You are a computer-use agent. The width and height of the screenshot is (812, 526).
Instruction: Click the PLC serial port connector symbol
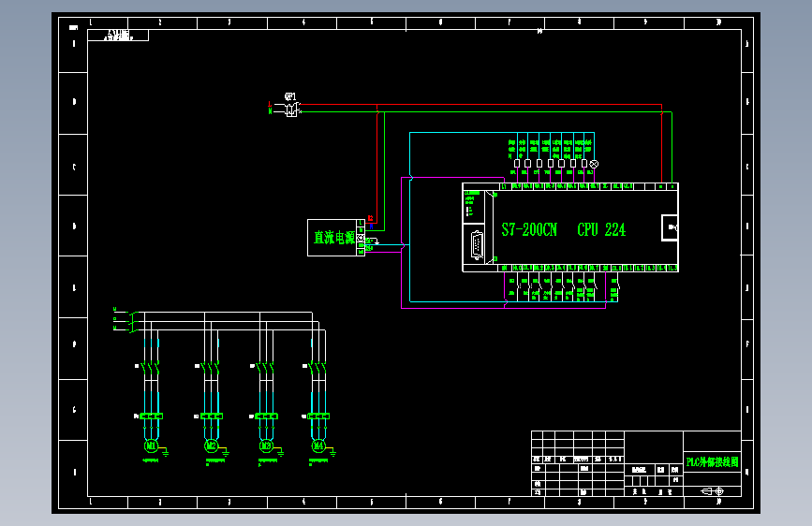click(477, 245)
